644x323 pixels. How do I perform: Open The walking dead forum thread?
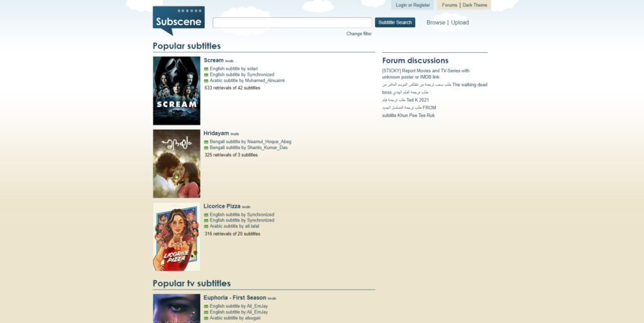(x=435, y=84)
